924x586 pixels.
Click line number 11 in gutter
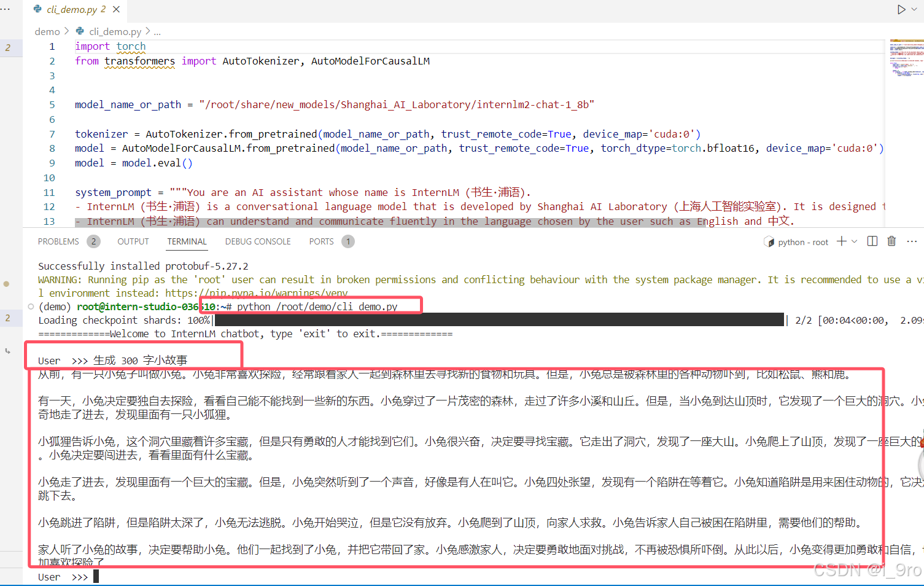pos(49,192)
